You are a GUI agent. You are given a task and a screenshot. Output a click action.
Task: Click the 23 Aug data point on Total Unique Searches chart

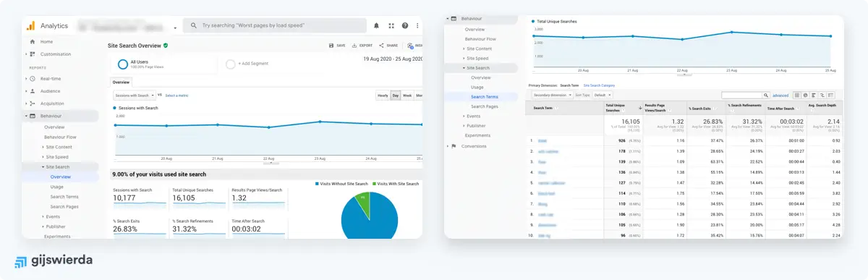coord(733,32)
